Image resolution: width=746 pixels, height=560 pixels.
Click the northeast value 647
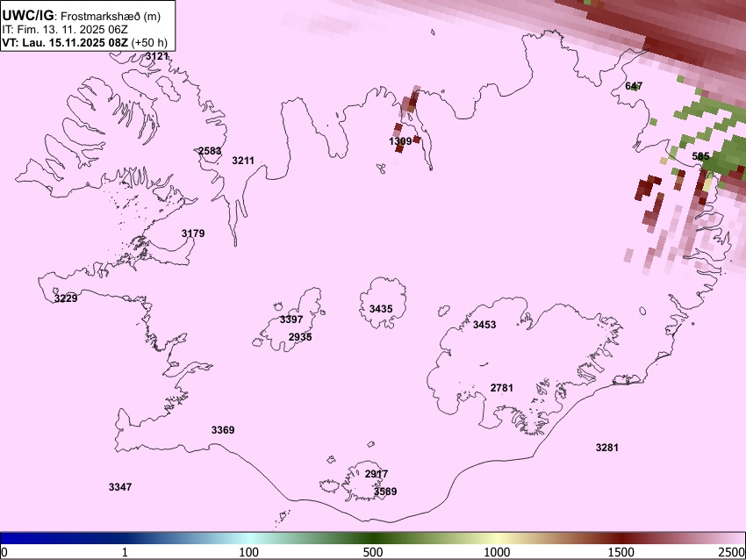(634, 86)
